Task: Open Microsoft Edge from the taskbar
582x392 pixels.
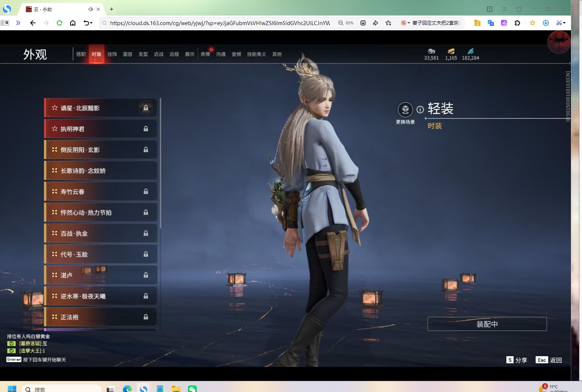Action: pyautogui.click(x=127, y=389)
